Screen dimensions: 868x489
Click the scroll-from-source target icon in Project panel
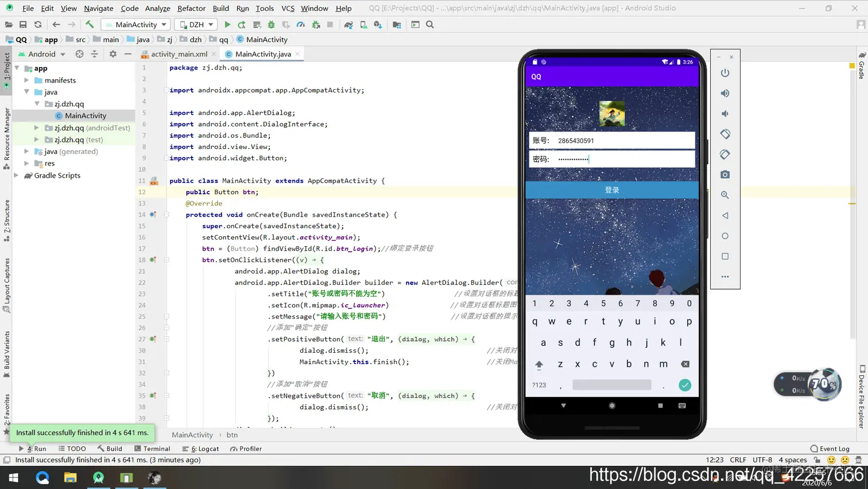[79, 54]
